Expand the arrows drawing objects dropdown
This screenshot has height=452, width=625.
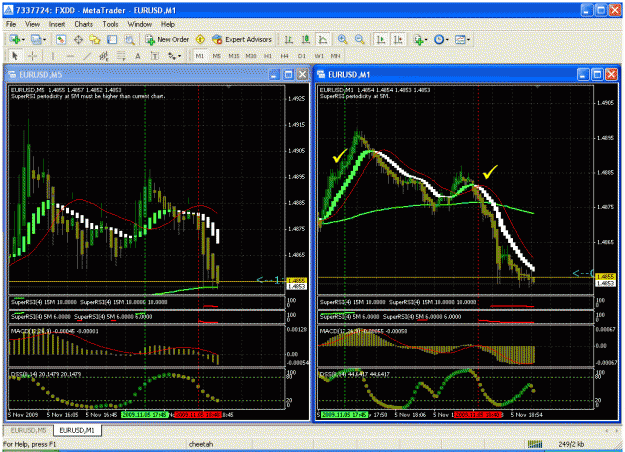(179, 56)
